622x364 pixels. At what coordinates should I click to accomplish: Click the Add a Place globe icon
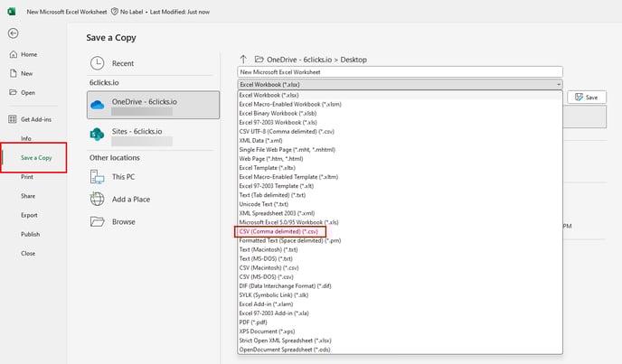point(98,199)
